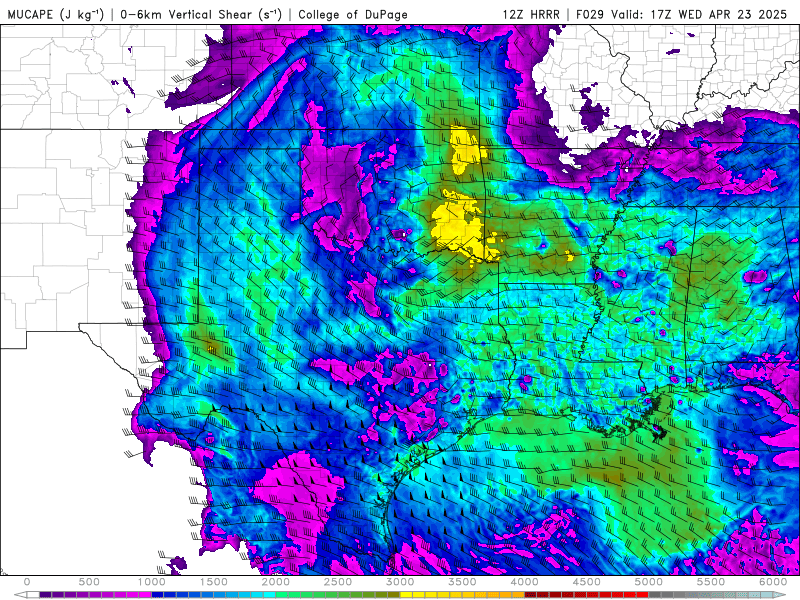Click the "4500" color bar label
Screen dimensions: 800x600
[587, 582]
